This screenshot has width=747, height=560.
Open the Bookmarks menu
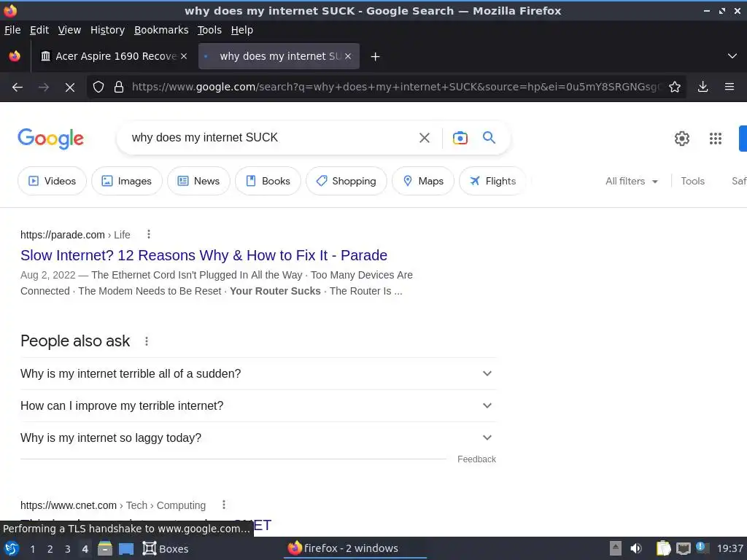tap(161, 30)
